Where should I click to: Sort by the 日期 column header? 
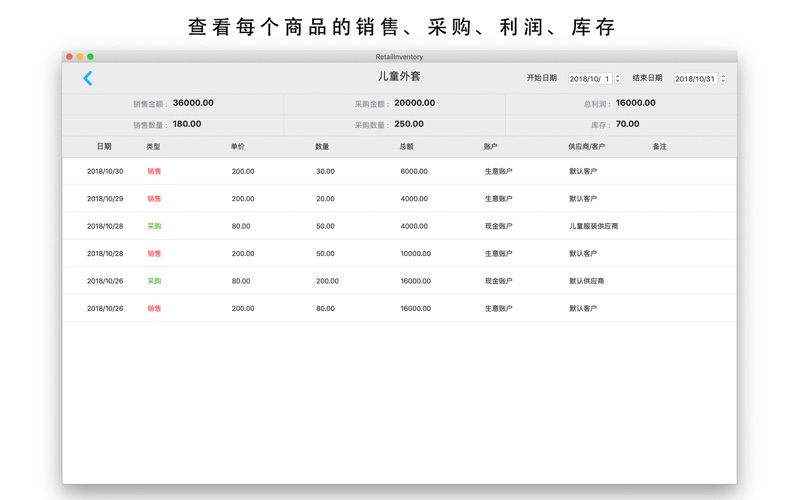coord(104,147)
